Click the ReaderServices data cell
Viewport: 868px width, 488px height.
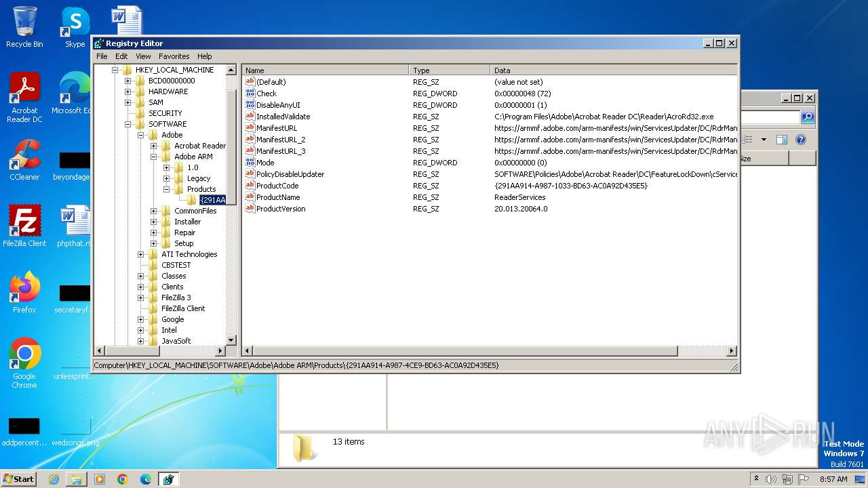tap(519, 197)
